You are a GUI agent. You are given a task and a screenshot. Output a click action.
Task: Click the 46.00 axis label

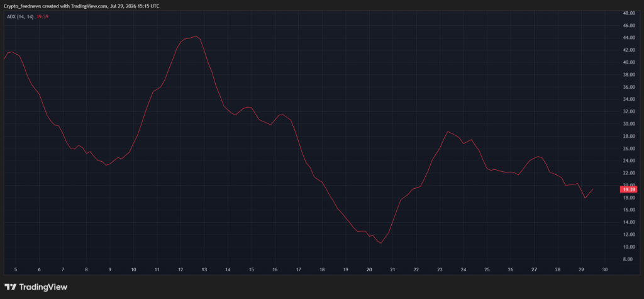(630, 26)
